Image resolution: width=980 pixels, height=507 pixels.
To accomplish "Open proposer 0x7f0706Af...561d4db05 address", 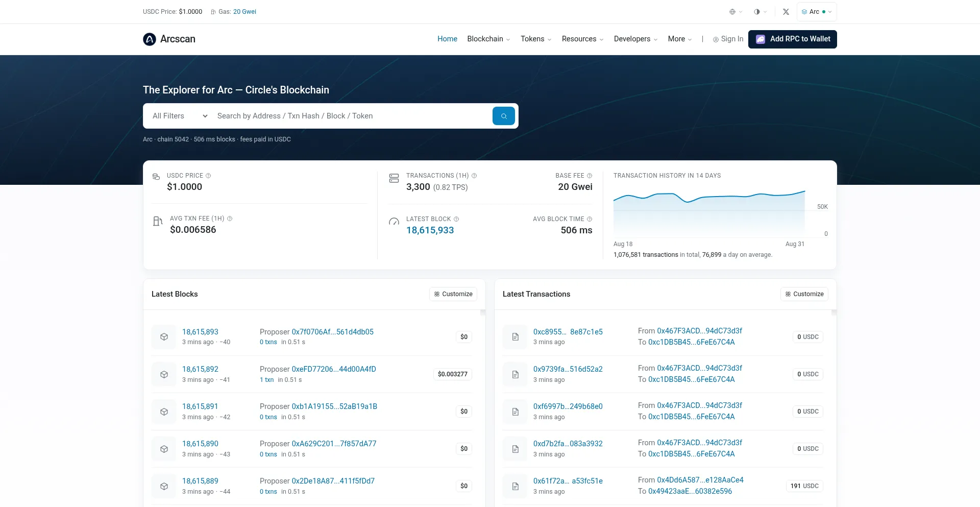I will [x=333, y=332].
